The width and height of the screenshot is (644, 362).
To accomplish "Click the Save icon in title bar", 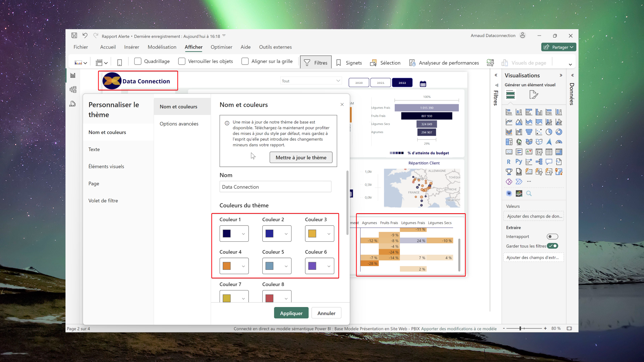I will (x=74, y=36).
